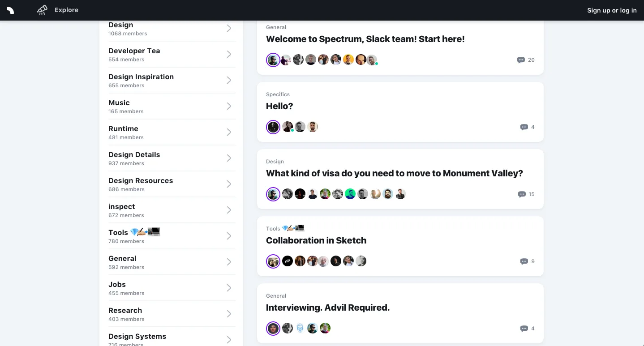Select the inspect channel name

(x=121, y=206)
